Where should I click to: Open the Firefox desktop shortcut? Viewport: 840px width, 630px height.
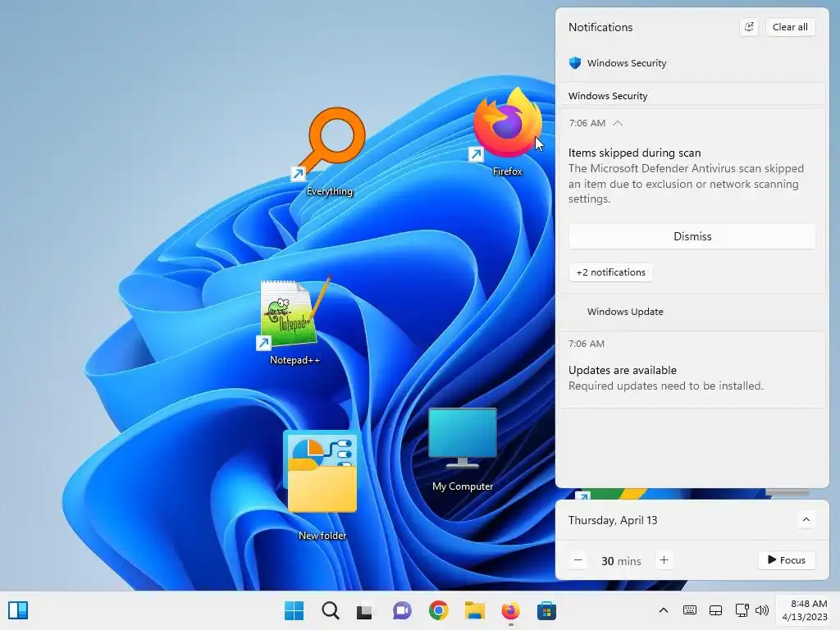point(507,130)
